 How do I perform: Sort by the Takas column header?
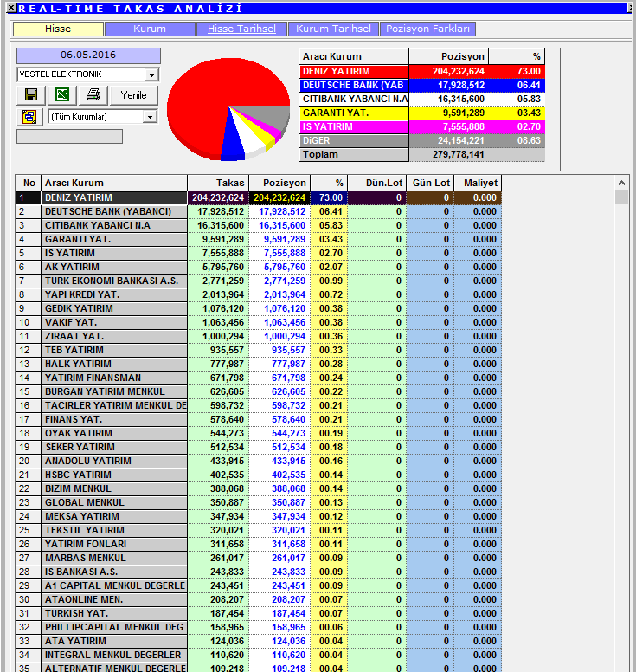pos(218,183)
